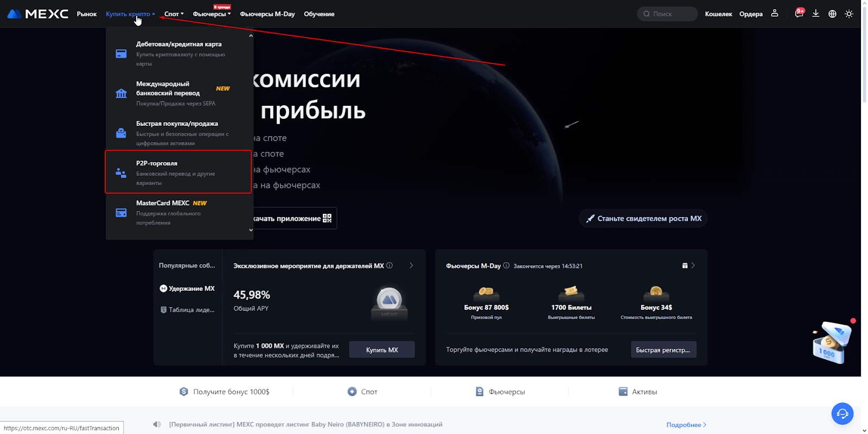Open next arrow on MX holders event
The height and width of the screenshot is (434, 868).
[x=411, y=265]
